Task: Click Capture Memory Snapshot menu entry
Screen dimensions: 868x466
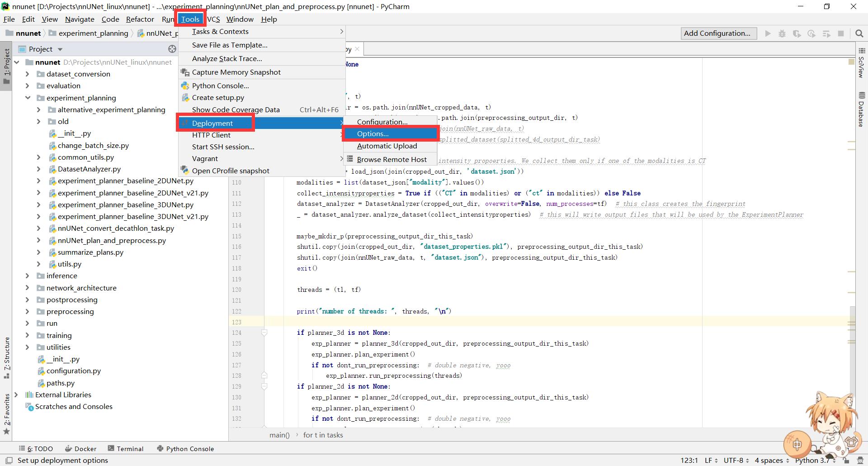Action: (x=262, y=72)
